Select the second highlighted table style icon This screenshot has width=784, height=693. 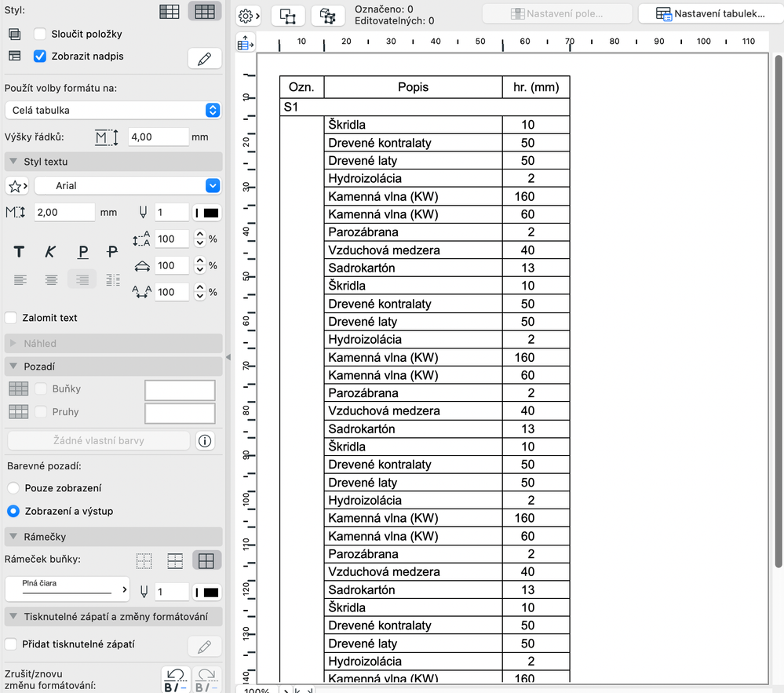205,11
